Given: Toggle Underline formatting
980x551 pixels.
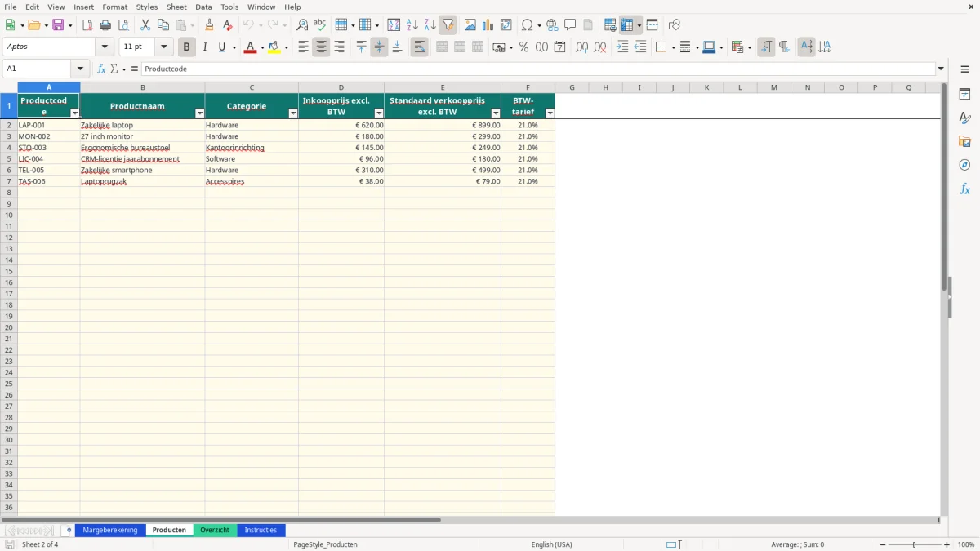Looking at the screenshot, I should tap(221, 47).
